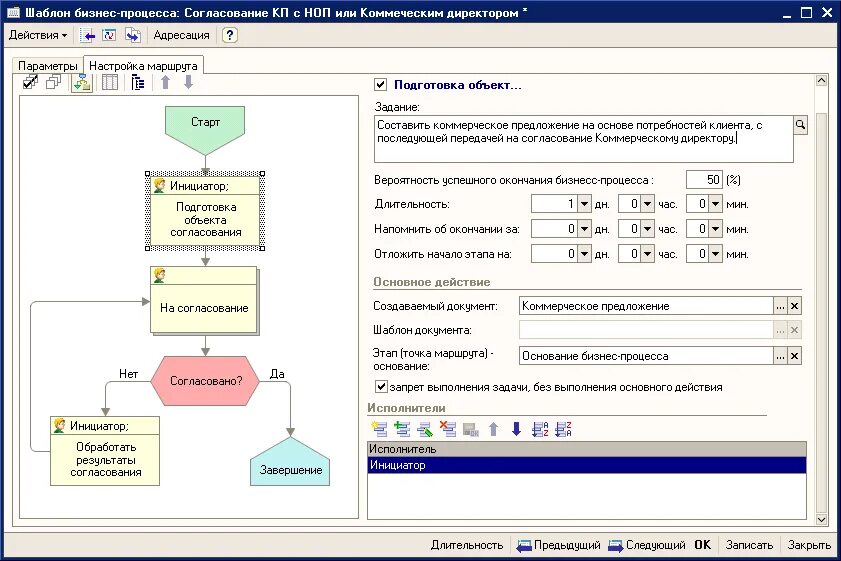Open reminder days dropdown arrow
841x561 pixels.
585,229
